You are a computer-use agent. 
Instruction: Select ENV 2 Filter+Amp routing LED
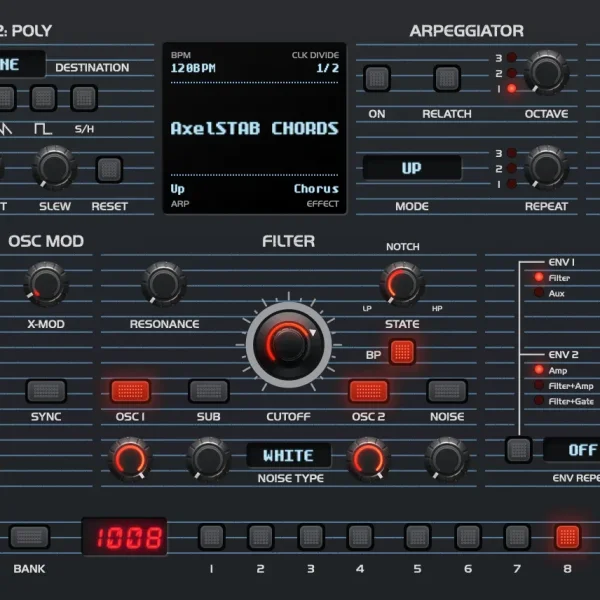(x=539, y=386)
